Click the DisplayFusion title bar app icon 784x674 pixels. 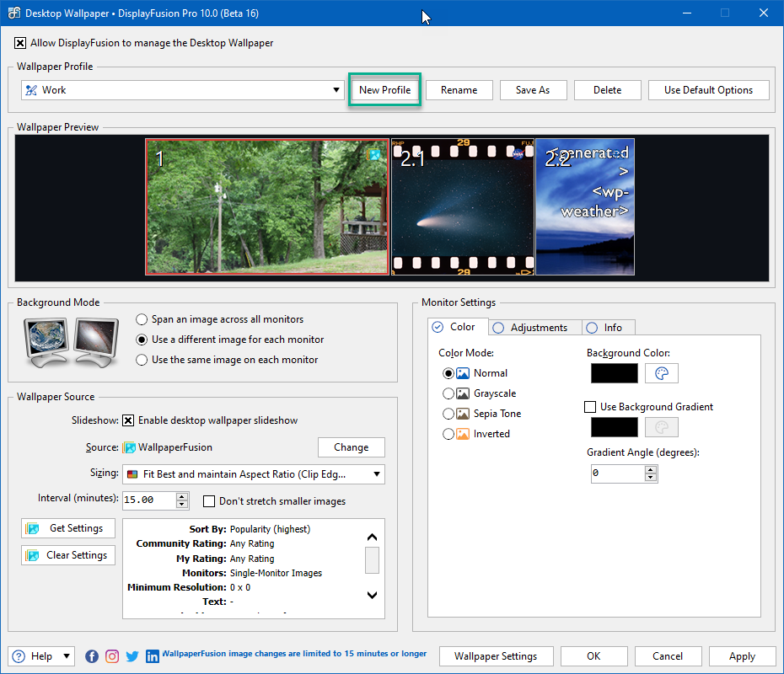(x=14, y=13)
